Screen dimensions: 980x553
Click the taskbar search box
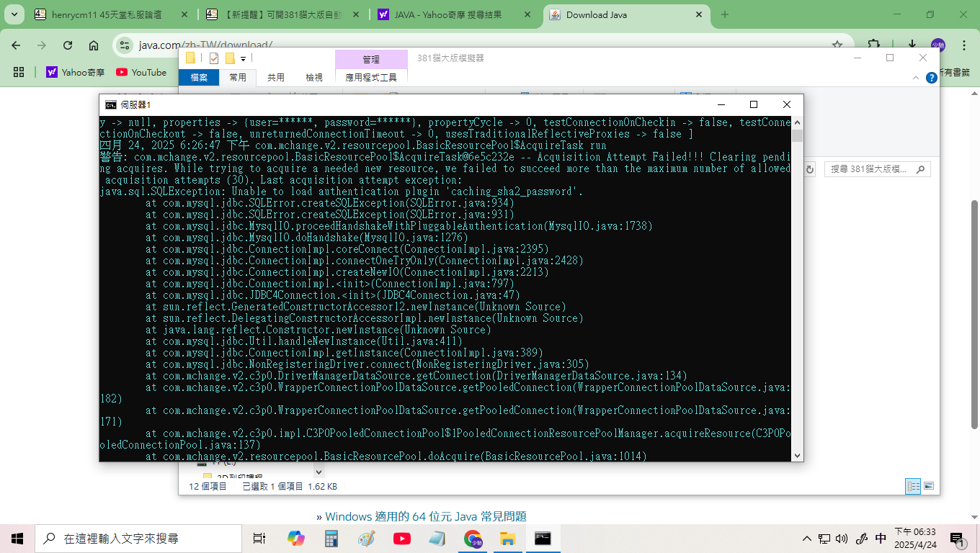click(x=138, y=538)
